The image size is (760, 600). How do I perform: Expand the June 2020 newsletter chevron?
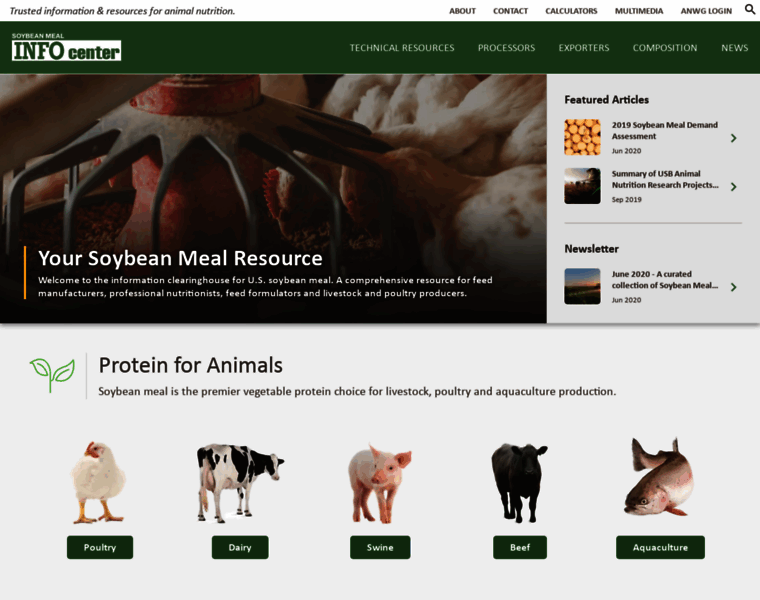733,287
